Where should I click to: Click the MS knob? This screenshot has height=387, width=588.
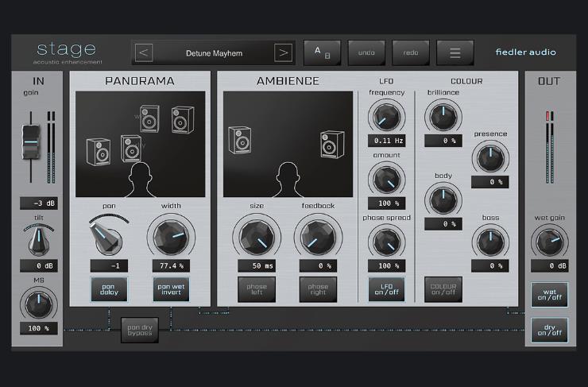[x=39, y=304]
